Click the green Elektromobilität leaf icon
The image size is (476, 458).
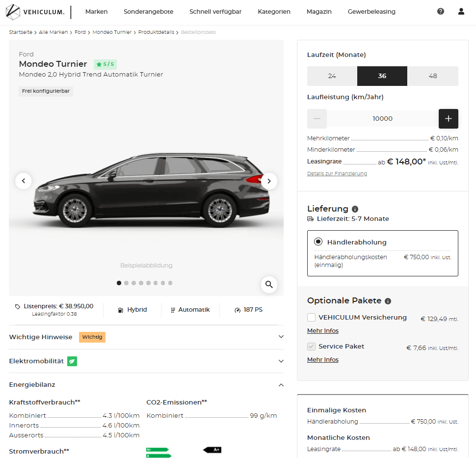[x=72, y=361]
